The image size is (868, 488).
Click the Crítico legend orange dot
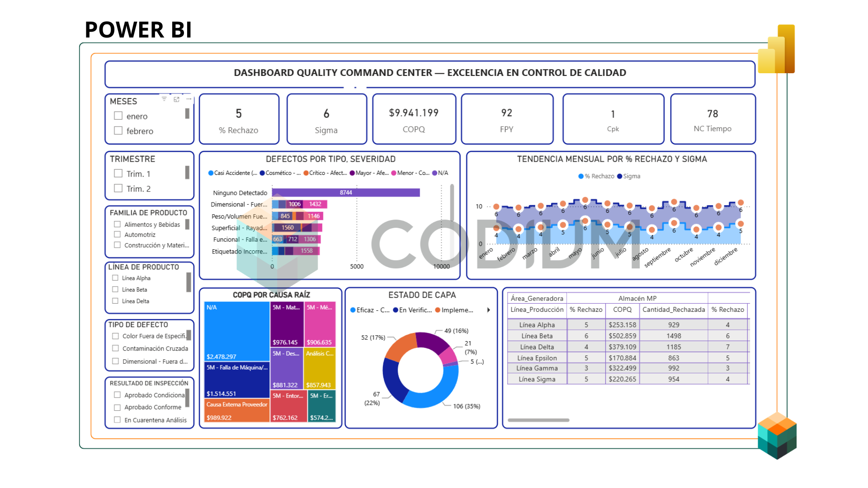point(306,173)
